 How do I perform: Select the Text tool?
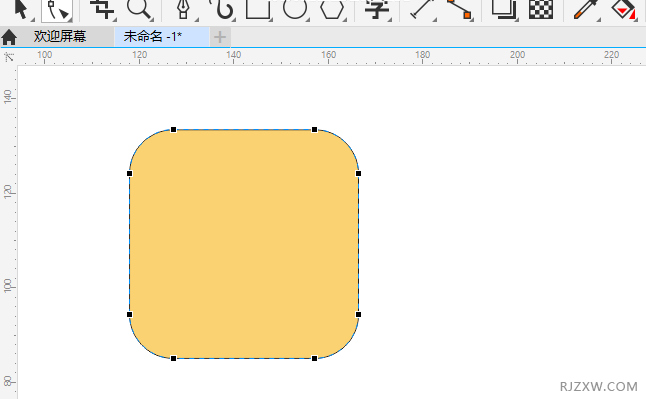tap(377, 9)
